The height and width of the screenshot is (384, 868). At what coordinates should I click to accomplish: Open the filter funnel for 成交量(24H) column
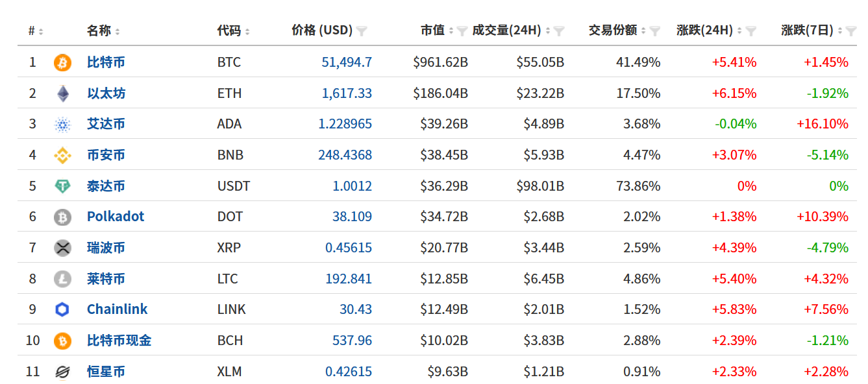[x=559, y=31]
